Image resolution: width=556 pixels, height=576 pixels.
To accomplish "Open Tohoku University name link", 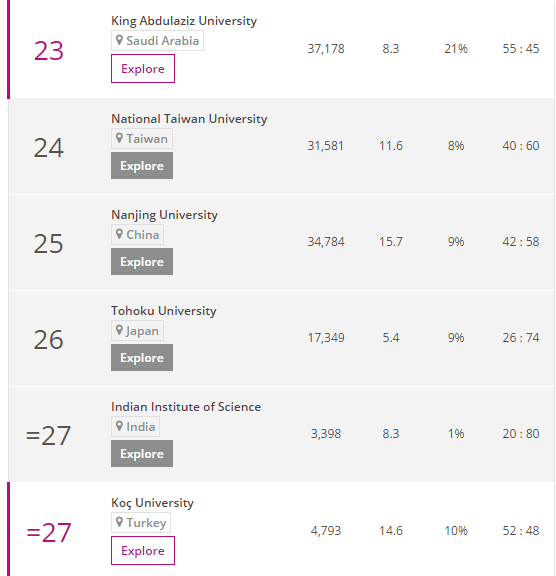I will 164,311.
